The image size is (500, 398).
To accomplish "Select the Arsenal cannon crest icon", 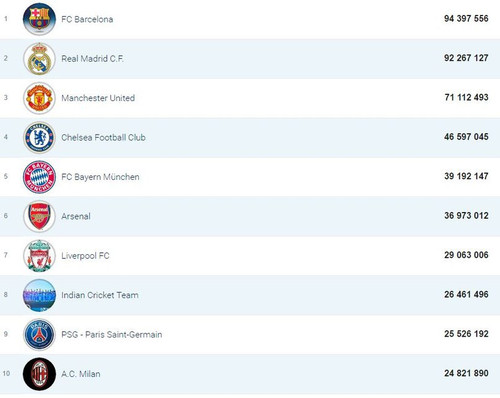I will click(39, 216).
